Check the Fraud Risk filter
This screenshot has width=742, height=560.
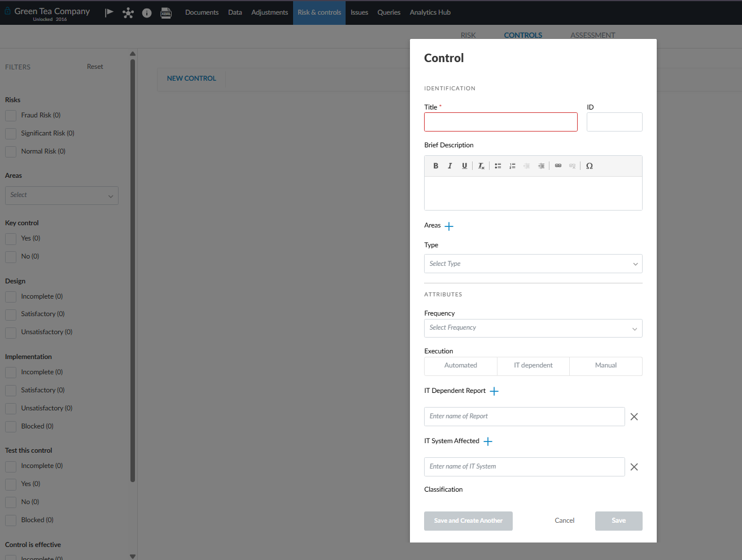coord(11,116)
